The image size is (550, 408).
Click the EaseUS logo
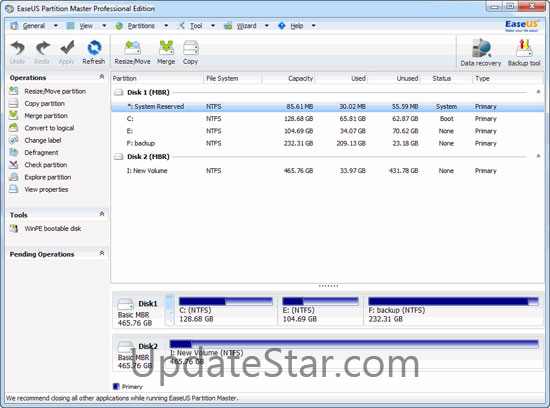(x=521, y=26)
